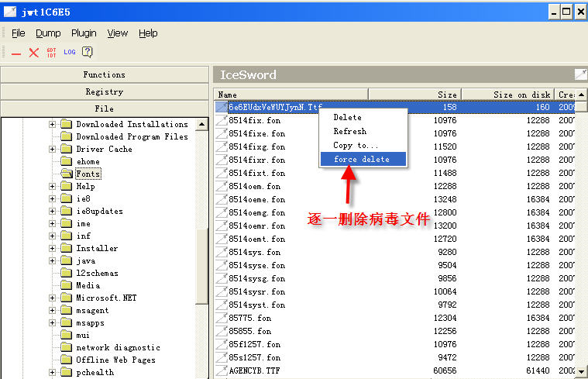Choose Copy to... in the context menu
Viewport: 588px width, 379px height.
tap(363, 145)
